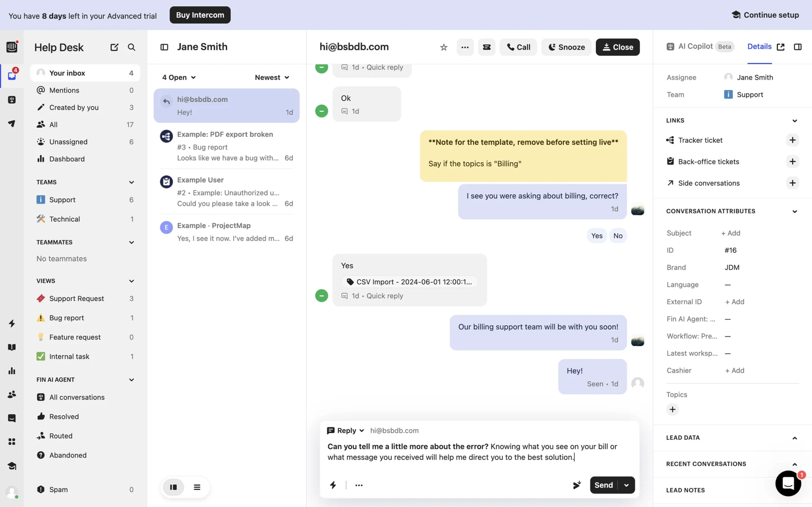Image resolution: width=812 pixels, height=507 pixels.
Task: Open the 4 Open filter dropdown
Action: (x=178, y=77)
